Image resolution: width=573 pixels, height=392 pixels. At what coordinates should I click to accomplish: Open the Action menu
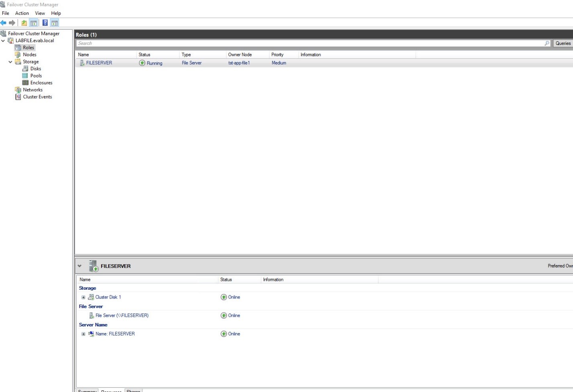pos(22,13)
